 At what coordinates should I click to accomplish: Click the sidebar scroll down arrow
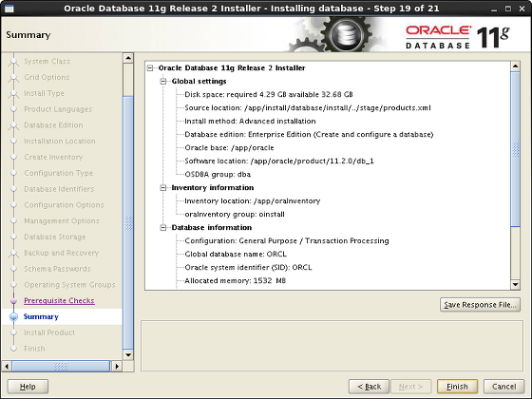tap(128, 355)
